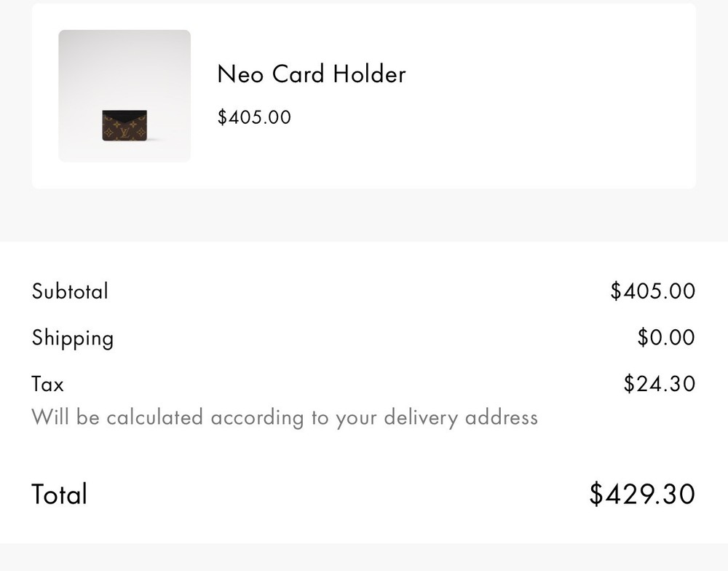
Task: Click the Tax label
Action: click(x=48, y=384)
